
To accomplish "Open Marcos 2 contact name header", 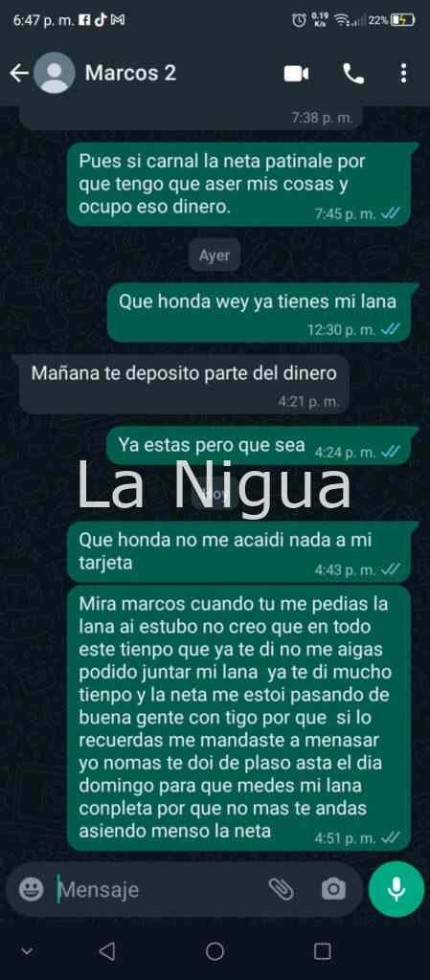I will (x=130, y=73).
